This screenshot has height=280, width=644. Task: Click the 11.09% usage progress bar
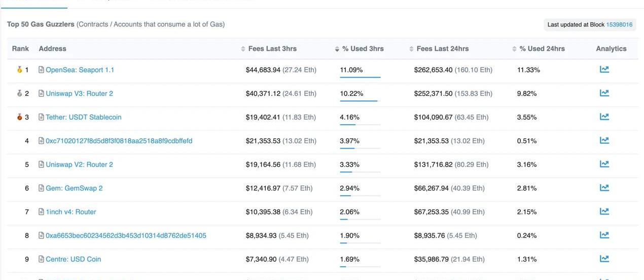360,77
